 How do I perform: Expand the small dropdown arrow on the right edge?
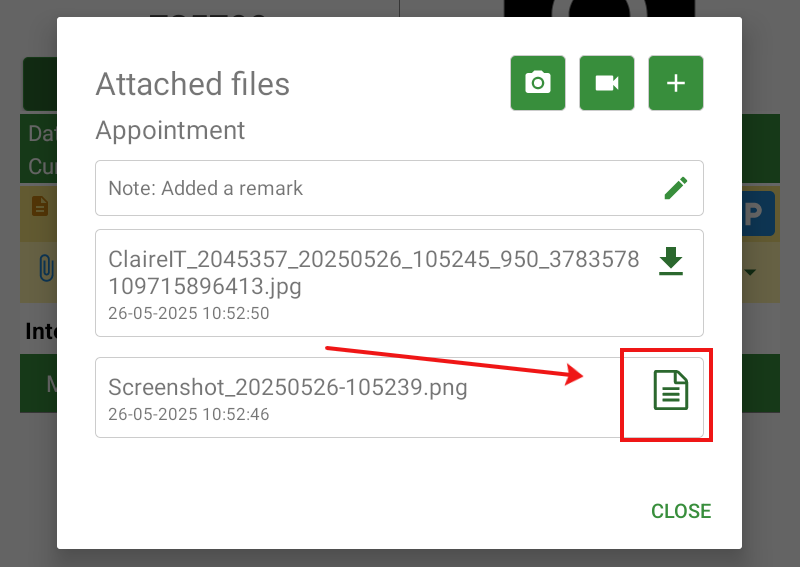click(x=748, y=272)
